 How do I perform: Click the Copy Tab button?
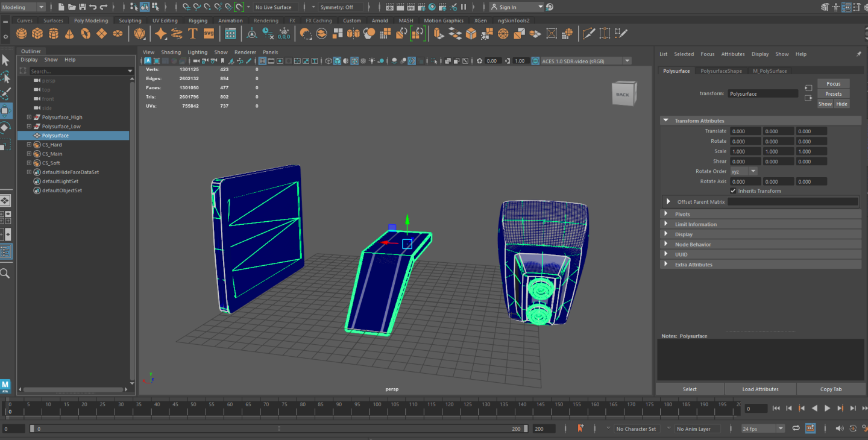point(831,389)
